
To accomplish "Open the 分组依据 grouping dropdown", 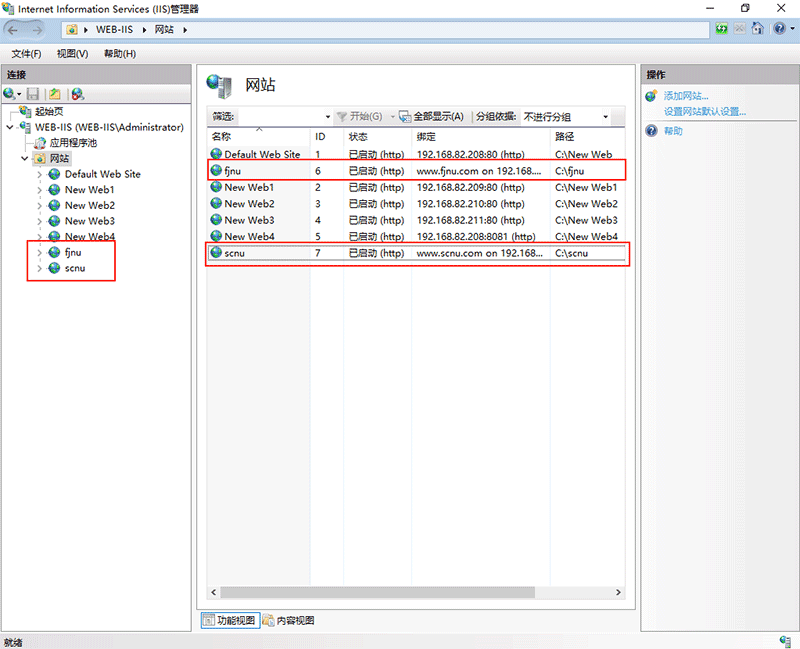I will (605, 117).
